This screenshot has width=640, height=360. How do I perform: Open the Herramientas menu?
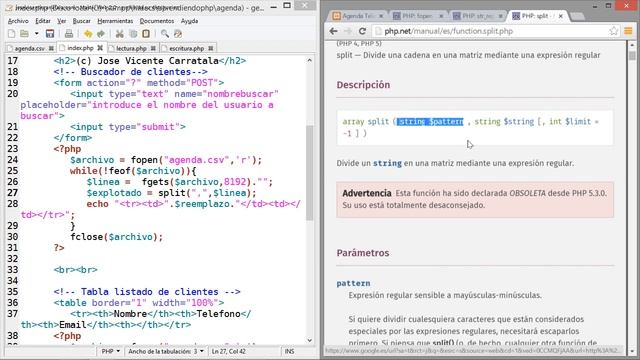click(x=115, y=21)
